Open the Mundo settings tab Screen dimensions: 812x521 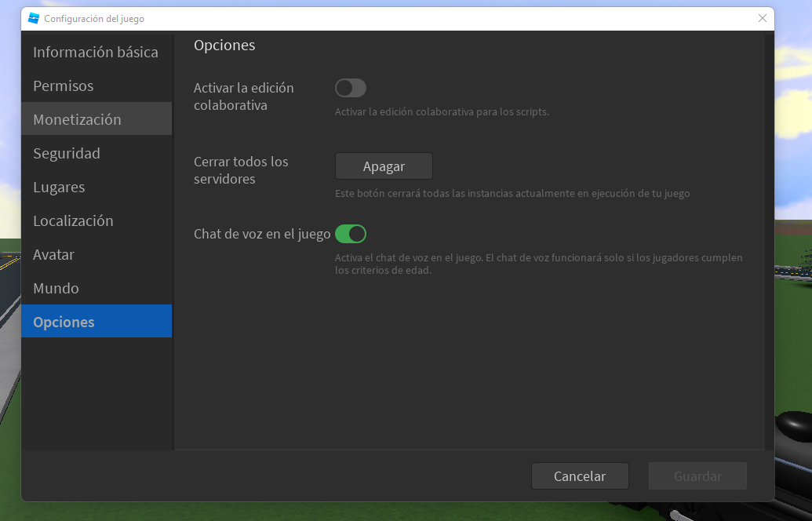tap(96, 288)
